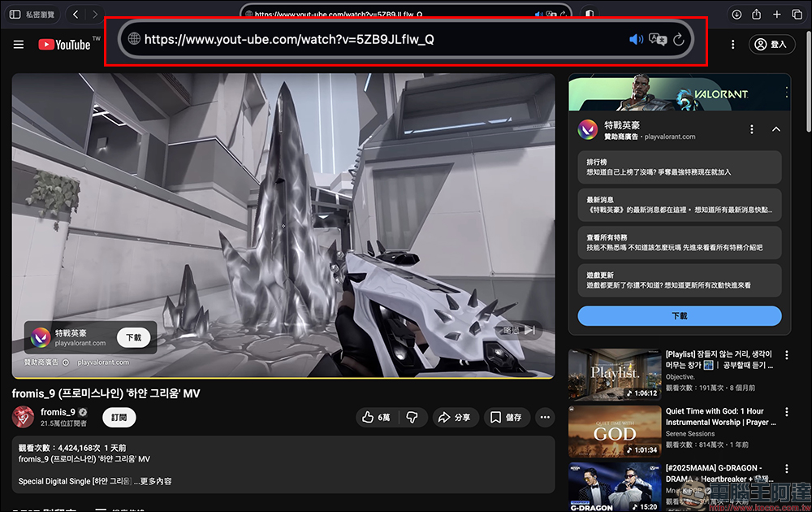The image size is (812, 512).
Task: Click the speaker icon in the address bar
Action: click(636, 38)
